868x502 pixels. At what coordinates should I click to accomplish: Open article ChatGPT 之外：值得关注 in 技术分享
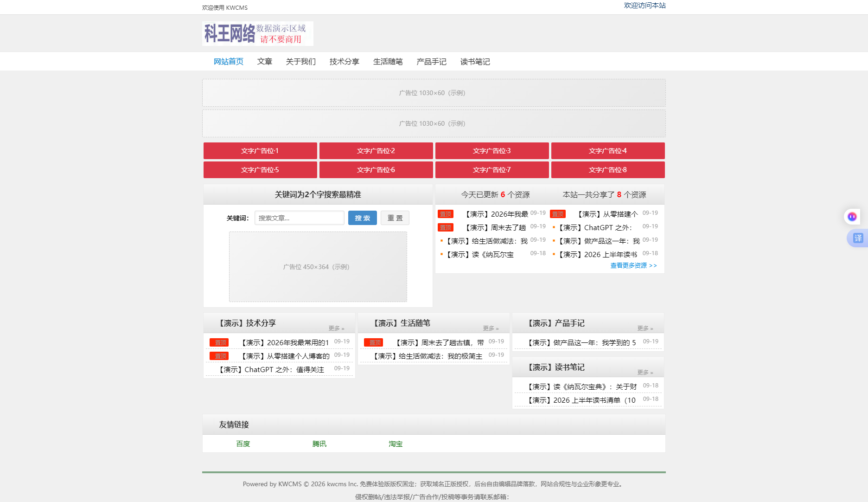(x=271, y=370)
